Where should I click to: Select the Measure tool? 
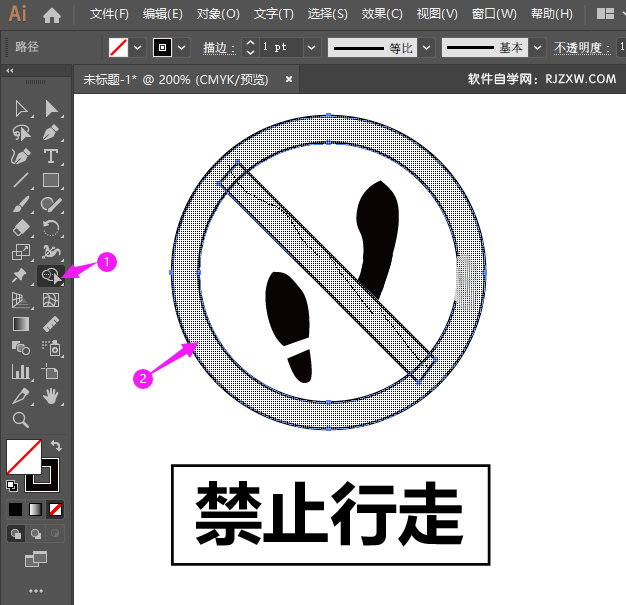[51, 324]
